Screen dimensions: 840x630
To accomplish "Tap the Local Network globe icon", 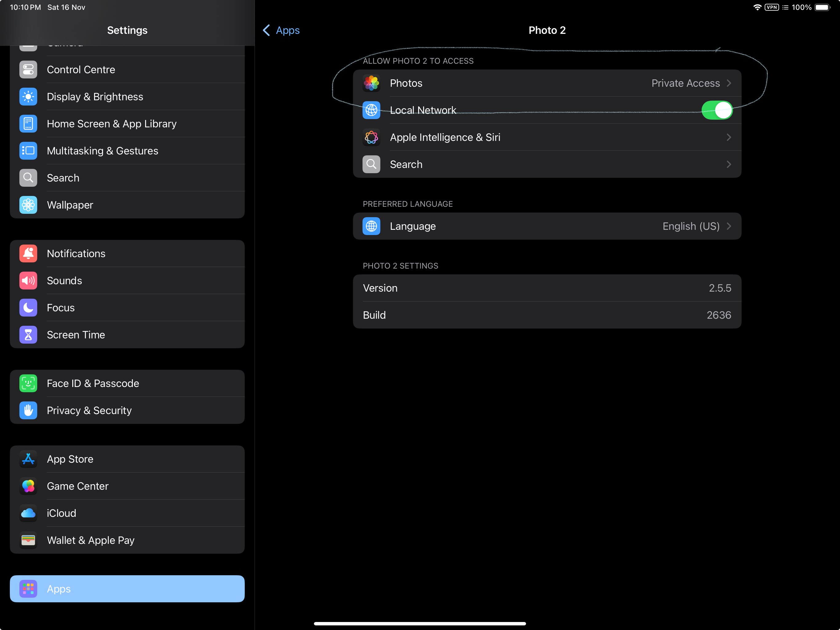I will pyautogui.click(x=371, y=110).
